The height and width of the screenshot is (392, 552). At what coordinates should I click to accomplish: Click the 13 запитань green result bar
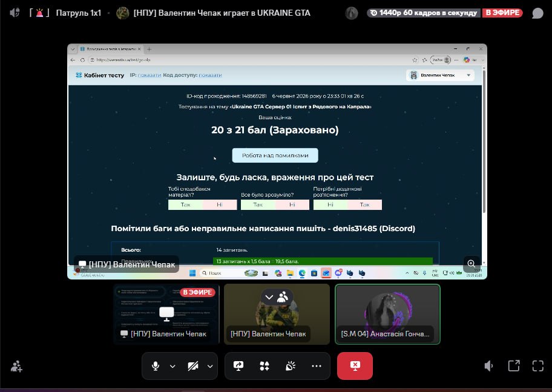pos(323,261)
